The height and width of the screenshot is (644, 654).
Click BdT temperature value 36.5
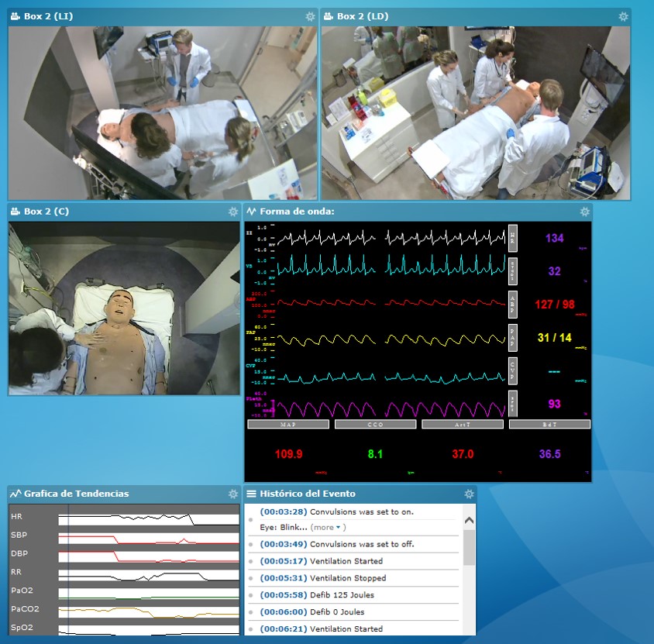(x=549, y=454)
